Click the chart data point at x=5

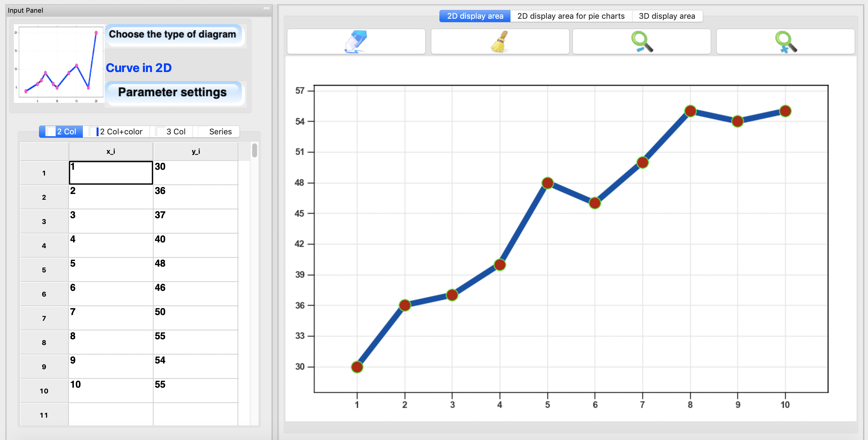pyautogui.click(x=547, y=183)
